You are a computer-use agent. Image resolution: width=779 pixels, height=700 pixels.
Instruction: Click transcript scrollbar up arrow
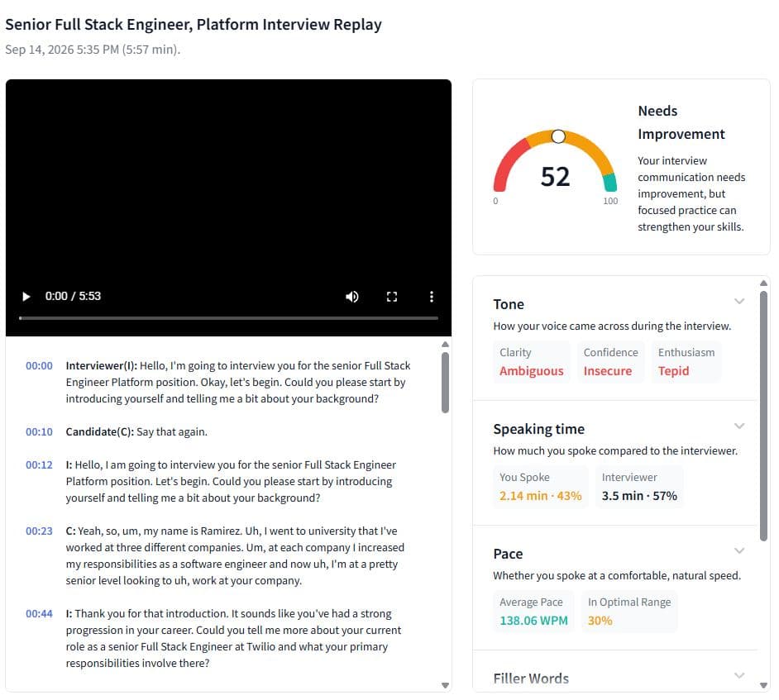(x=445, y=344)
